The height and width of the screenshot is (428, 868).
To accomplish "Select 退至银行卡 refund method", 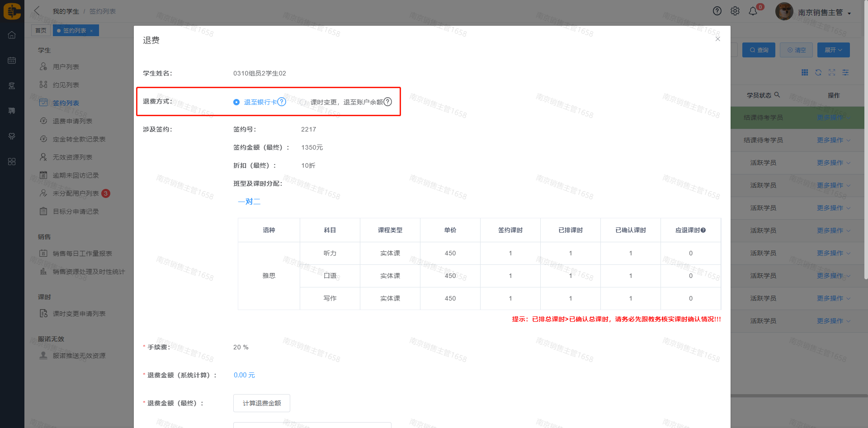I will (236, 102).
